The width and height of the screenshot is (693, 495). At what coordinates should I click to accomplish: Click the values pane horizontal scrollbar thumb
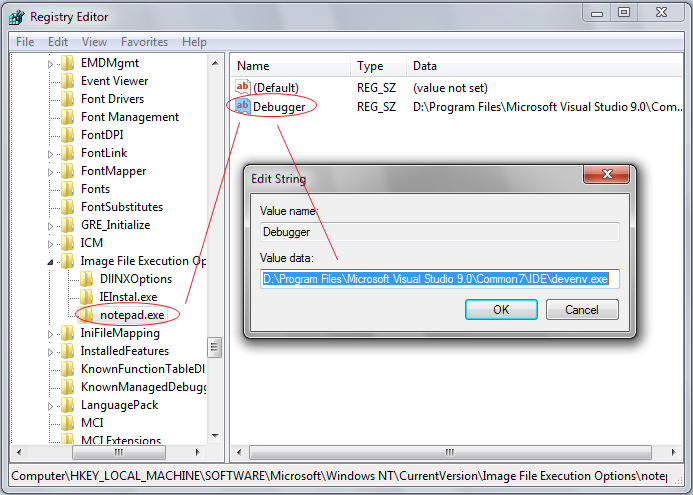click(x=450, y=452)
